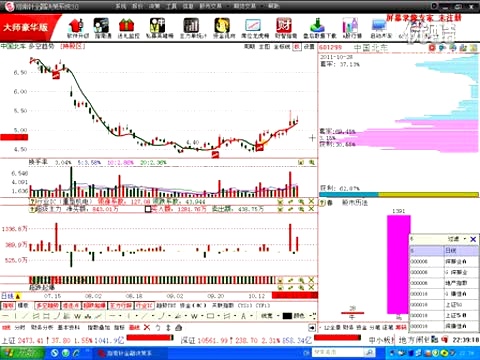
Task: Switch to the 筹码 tab in right panel
Action: (402, 328)
